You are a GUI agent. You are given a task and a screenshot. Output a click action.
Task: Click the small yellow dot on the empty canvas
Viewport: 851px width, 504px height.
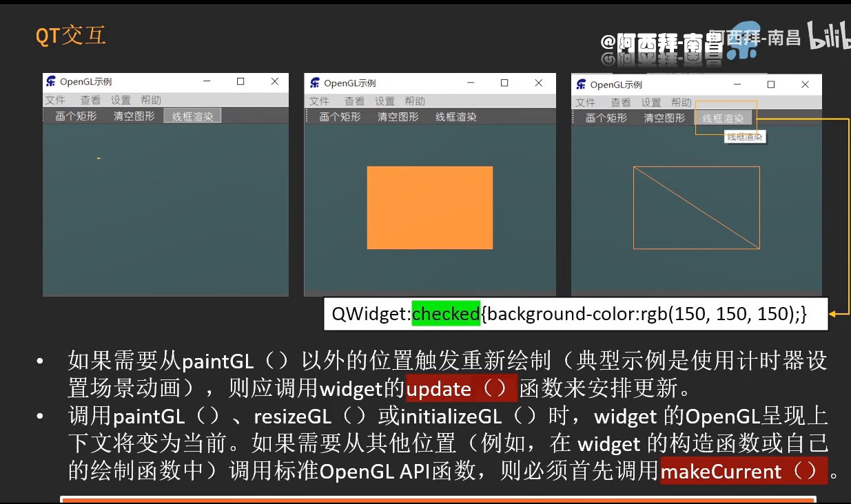click(99, 158)
